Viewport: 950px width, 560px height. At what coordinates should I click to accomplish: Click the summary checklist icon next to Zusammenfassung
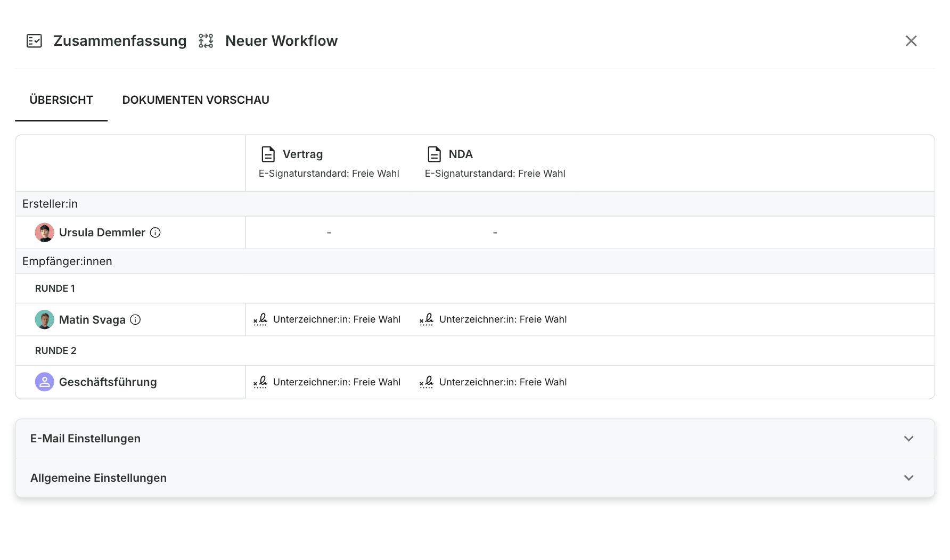coord(34,41)
